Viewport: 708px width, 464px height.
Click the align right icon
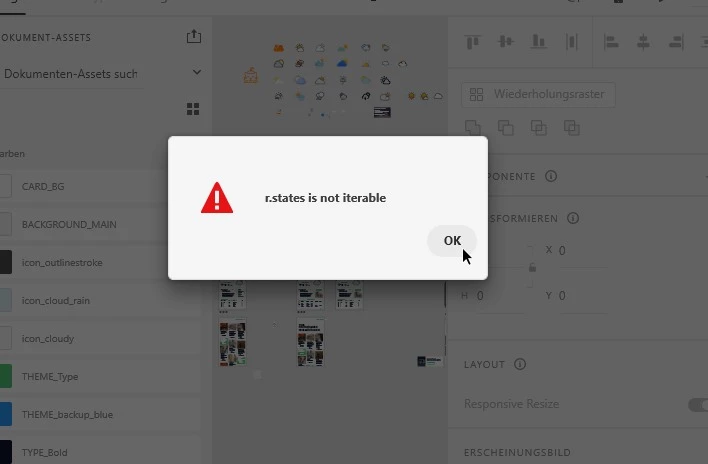pos(676,42)
